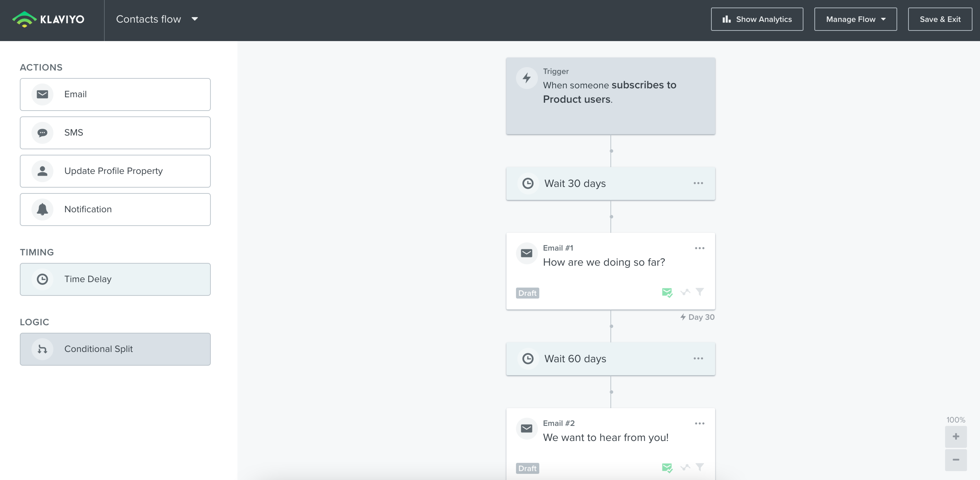Image resolution: width=980 pixels, height=480 pixels.
Task: Select the "We want to hear from you!" email
Action: [x=611, y=444]
